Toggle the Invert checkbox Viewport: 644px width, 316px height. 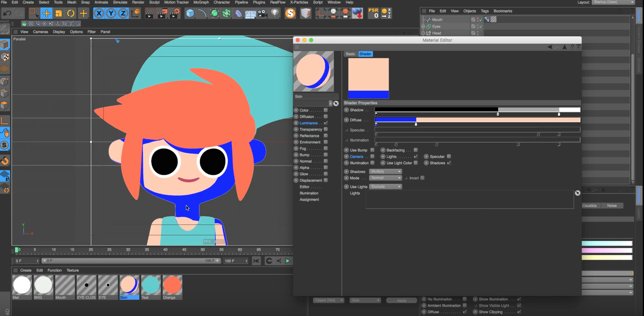click(422, 178)
